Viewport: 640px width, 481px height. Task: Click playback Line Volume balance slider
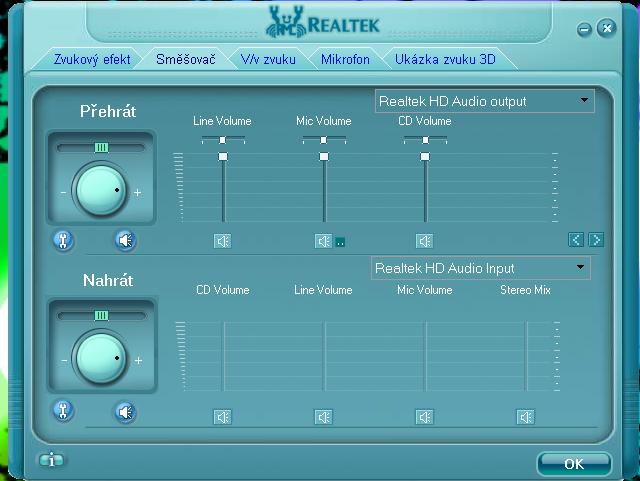[223, 140]
